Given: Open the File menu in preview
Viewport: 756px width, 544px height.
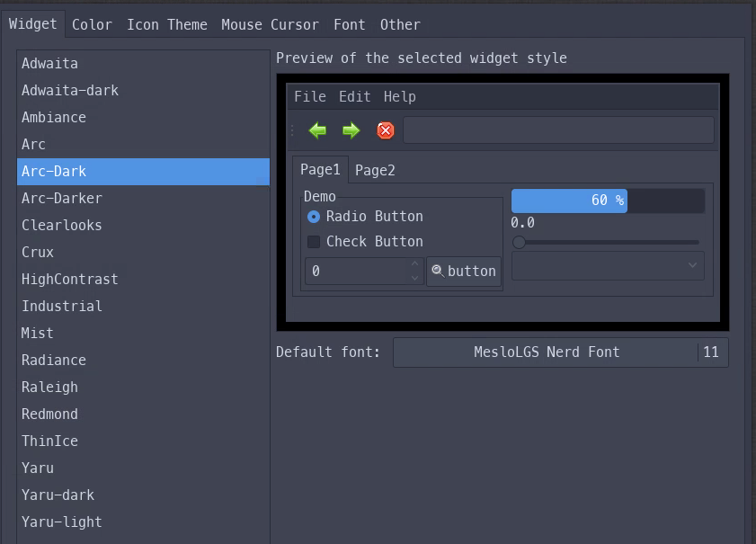Looking at the screenshot, I should point(310,96).
